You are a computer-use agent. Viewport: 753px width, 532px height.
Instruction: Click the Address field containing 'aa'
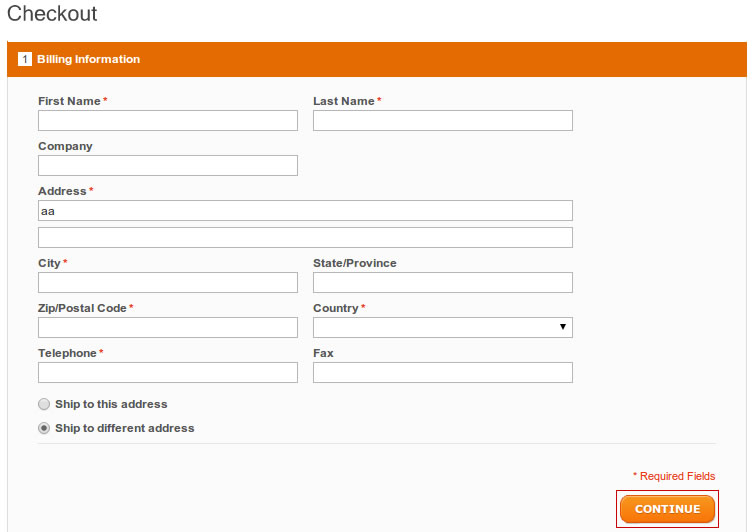pyautogui.click(x=305, y=211)
